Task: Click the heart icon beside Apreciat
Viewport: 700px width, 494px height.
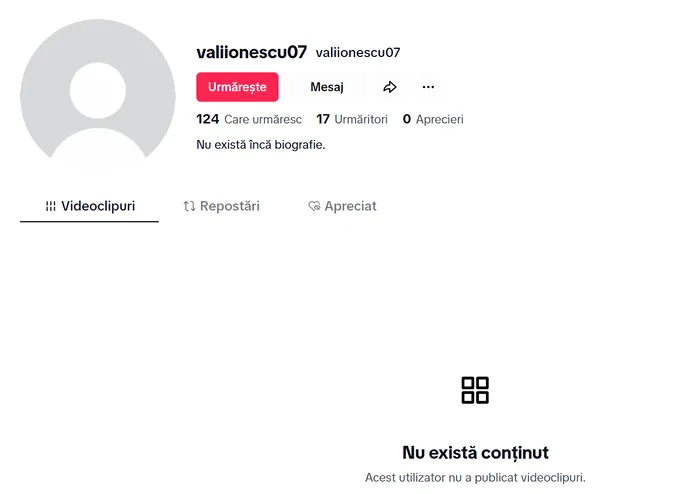Action: [314, 207]
